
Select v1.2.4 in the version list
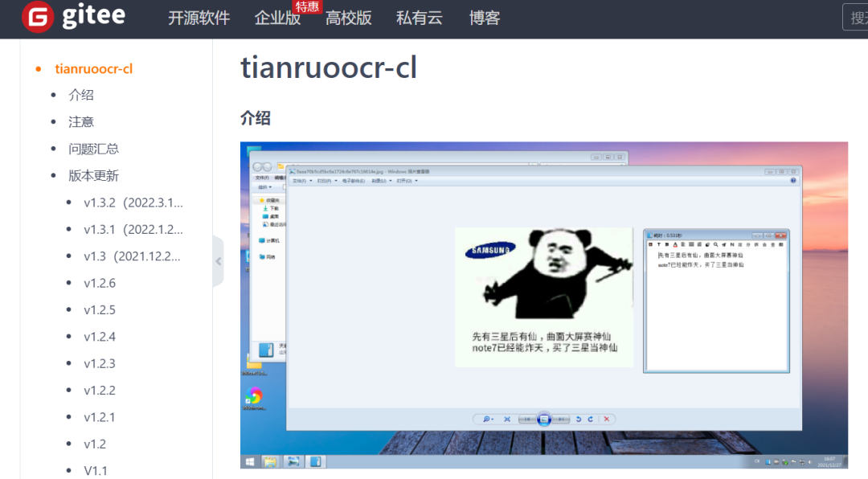point(100,337)
